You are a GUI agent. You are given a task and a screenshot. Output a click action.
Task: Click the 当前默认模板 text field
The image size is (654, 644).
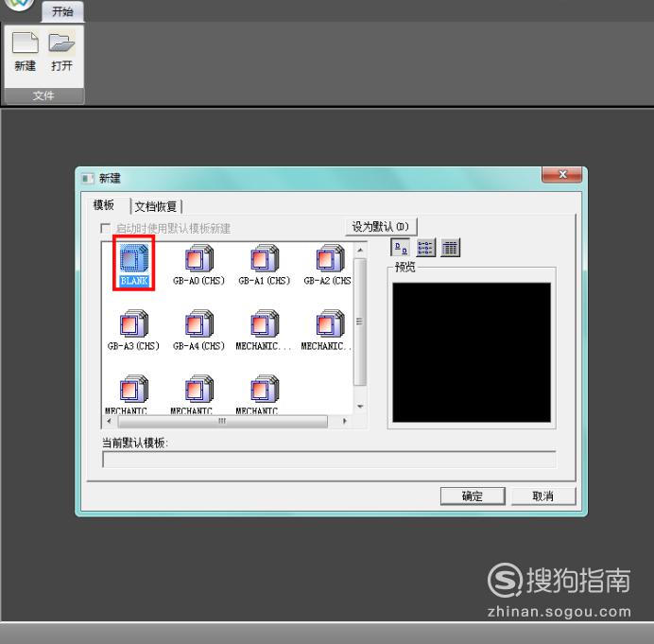pyautogui.click(x=329, y=460)
